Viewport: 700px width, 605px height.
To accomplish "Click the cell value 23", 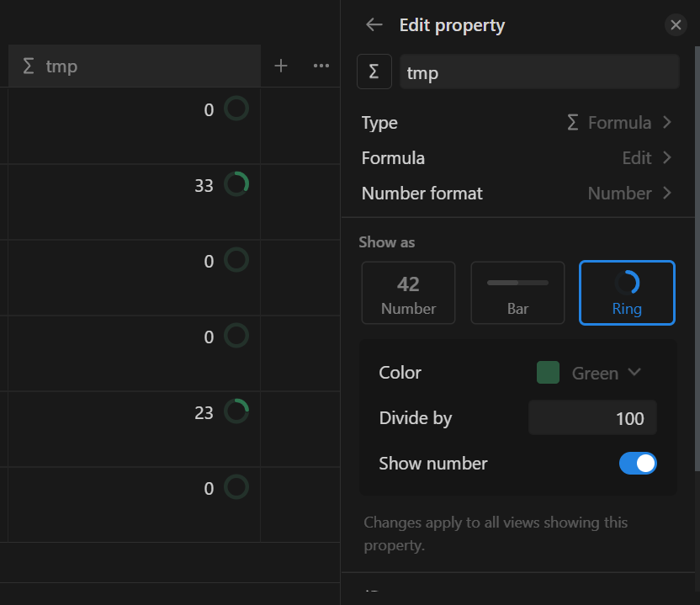I will [204, 412].
